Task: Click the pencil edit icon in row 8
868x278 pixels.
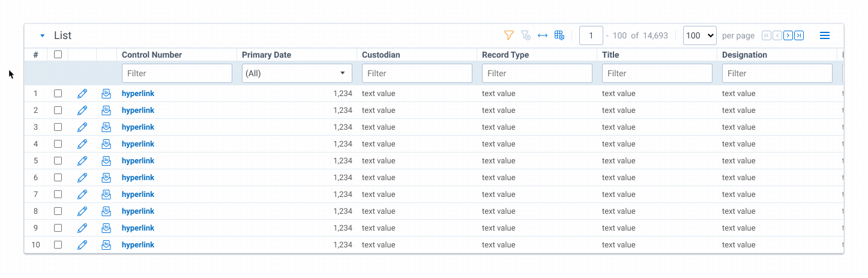Action: point(82,211)
